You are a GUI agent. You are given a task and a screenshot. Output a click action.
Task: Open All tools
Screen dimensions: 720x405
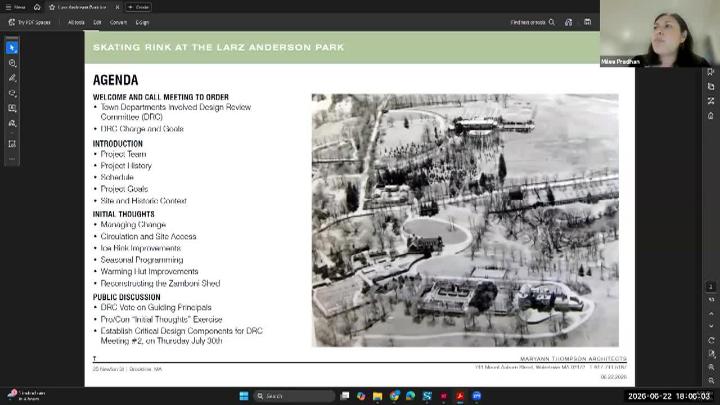(x=76, y=22)
